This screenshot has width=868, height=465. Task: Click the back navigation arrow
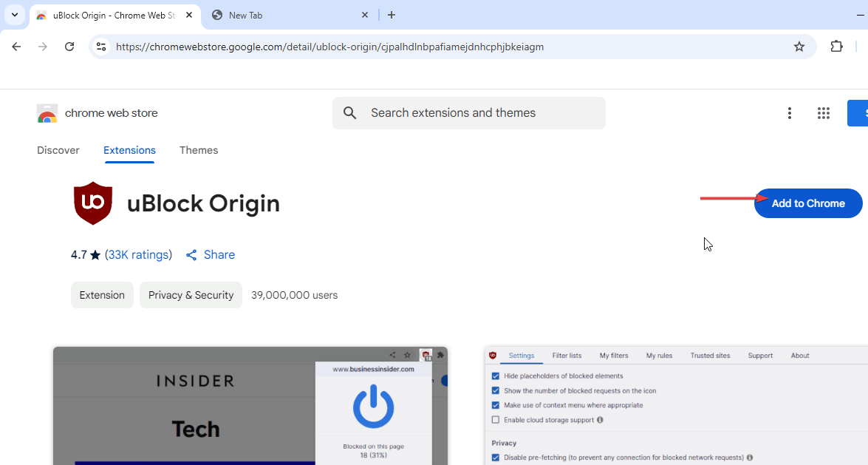[16, 47]
